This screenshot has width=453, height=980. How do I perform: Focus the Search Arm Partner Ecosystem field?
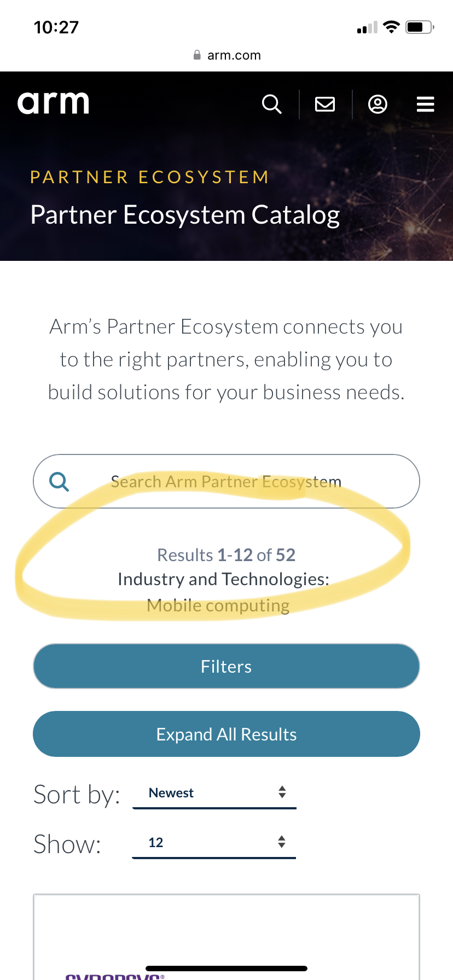tap(226, 482)
